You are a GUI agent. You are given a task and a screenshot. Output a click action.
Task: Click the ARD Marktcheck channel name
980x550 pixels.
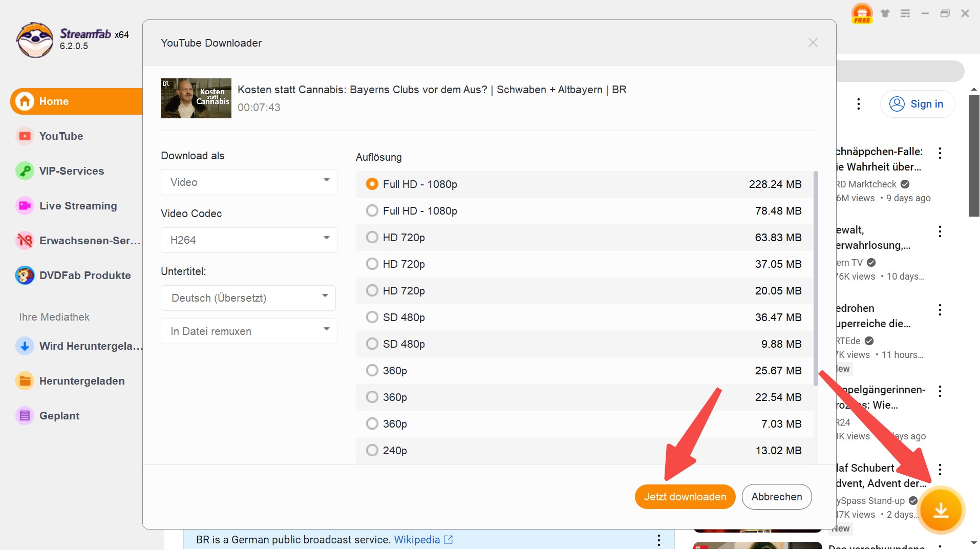pyautogui.click(x=866, y=184)
